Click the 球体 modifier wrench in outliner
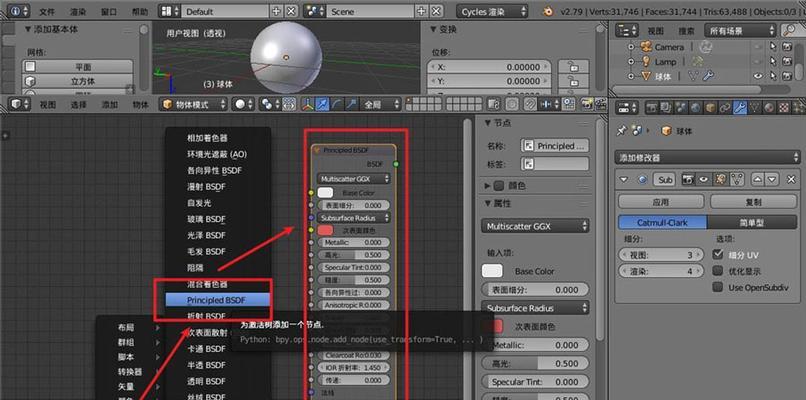The image size is (806, 400). pyautogui.click(x=708, y=76)
